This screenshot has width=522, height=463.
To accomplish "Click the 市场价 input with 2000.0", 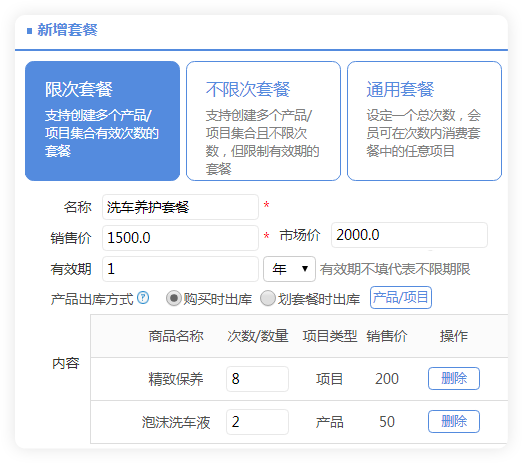I will pyautogui.click(x=409, y=235).
